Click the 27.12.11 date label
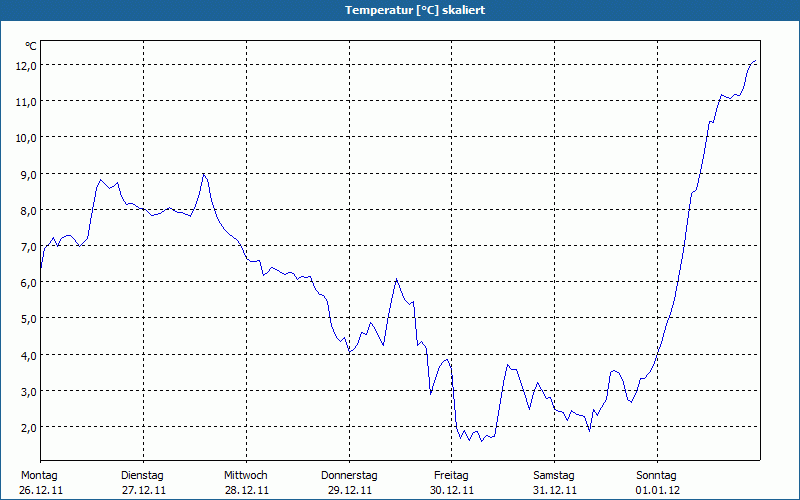Screen dimensions: 800x500 pyautogui.click(x=144, y=491)
